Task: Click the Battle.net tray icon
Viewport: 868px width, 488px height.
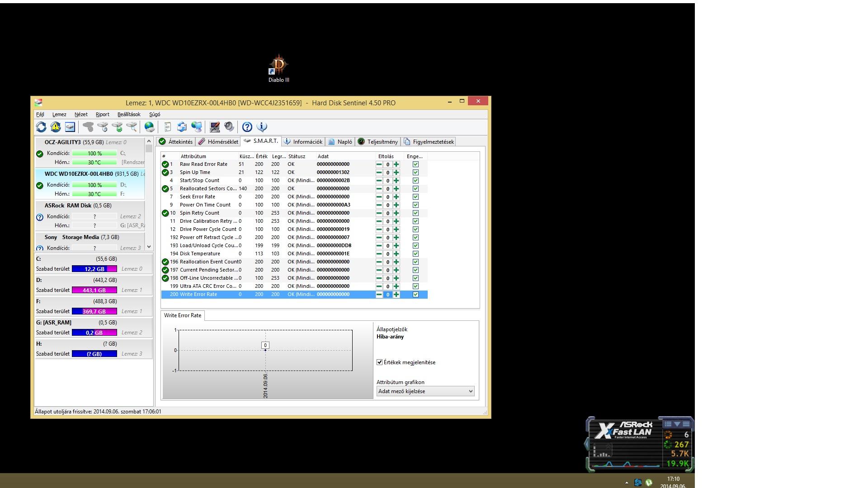Action: tap(638, 483)
